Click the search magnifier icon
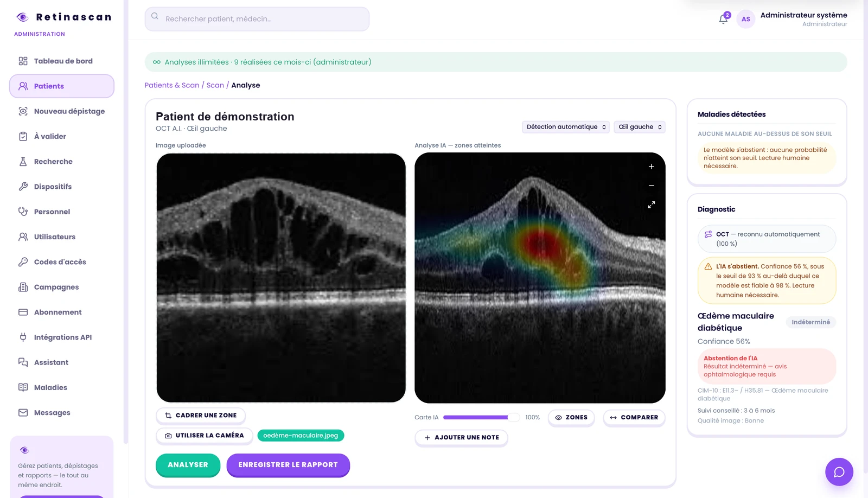Screen dimensions: 868x498 155,16
